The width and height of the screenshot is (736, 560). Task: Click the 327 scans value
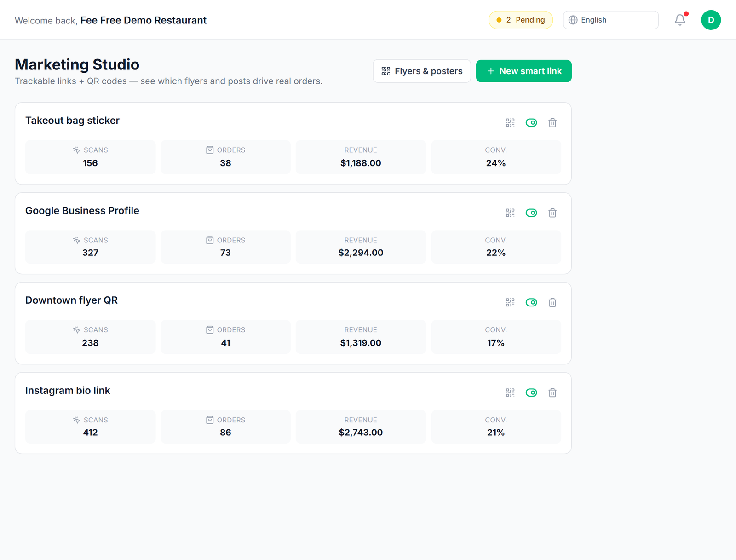[x=90, y=253]
